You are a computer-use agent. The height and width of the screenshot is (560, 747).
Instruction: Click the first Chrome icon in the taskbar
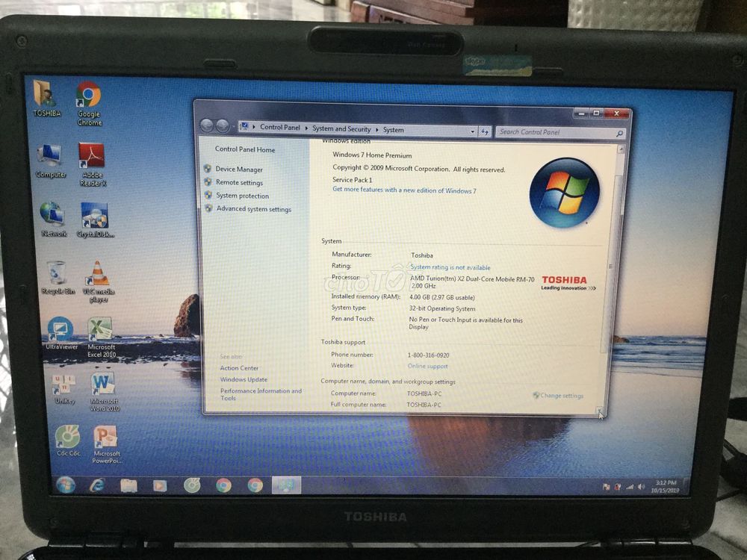[x=223, y=486]
